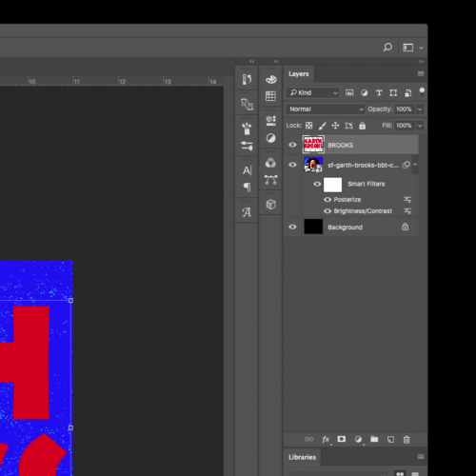Open the Brushes panel icon

point(247,129)
